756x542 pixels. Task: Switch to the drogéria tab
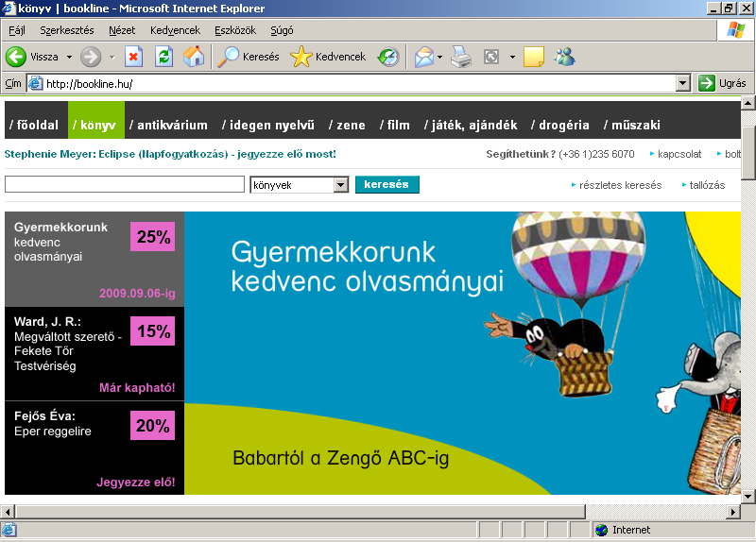click(x=560, y=126)
